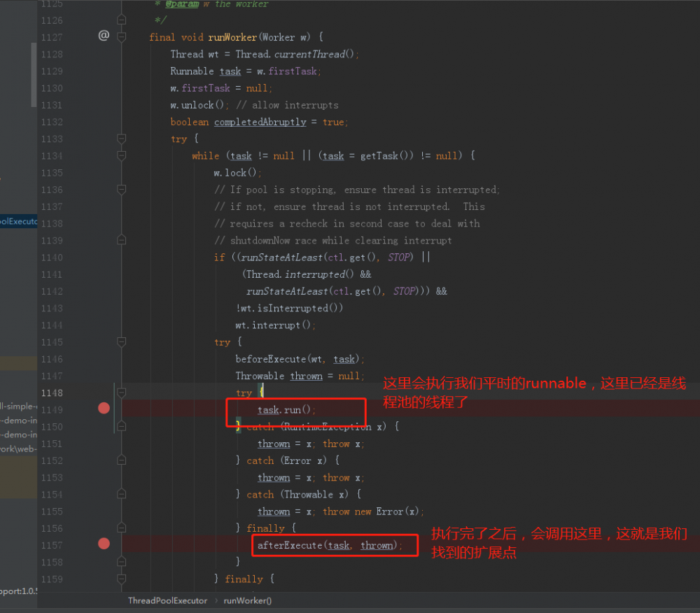Click wt.interrupt() on line 1144

pos(273,325)
